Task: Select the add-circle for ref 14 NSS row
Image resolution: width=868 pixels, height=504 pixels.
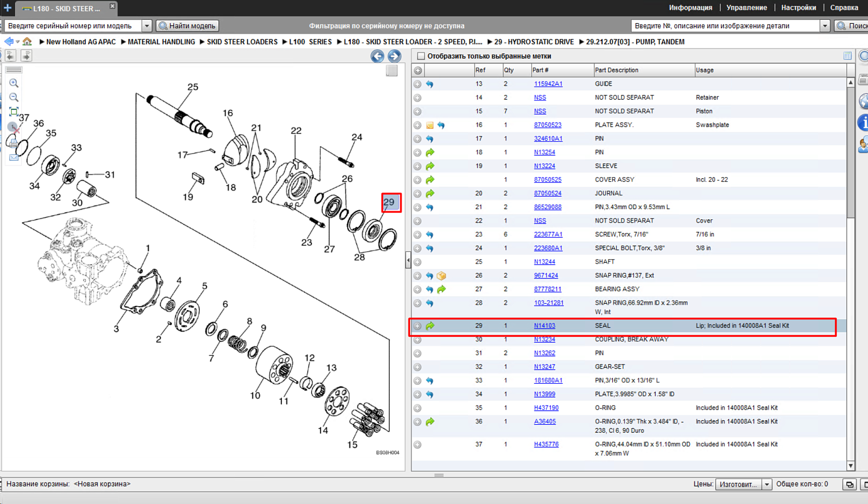Action: 417,98
